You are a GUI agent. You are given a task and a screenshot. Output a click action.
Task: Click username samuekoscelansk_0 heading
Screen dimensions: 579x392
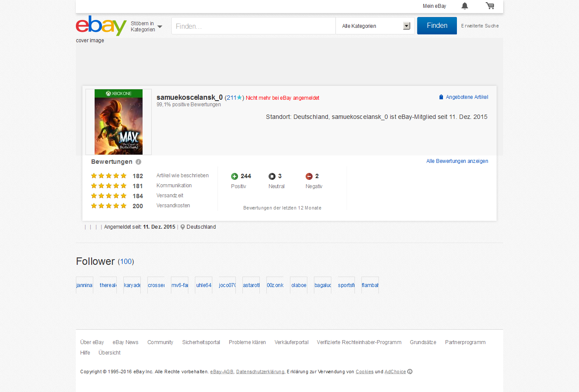(x=190, y=98)
